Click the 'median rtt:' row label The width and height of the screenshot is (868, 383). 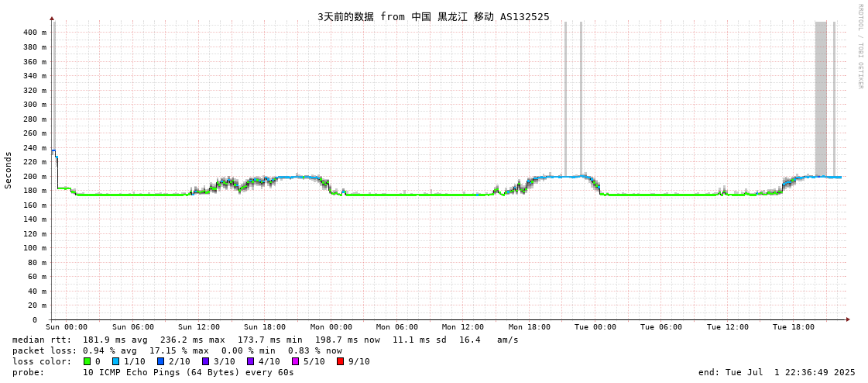click(42, 340)
